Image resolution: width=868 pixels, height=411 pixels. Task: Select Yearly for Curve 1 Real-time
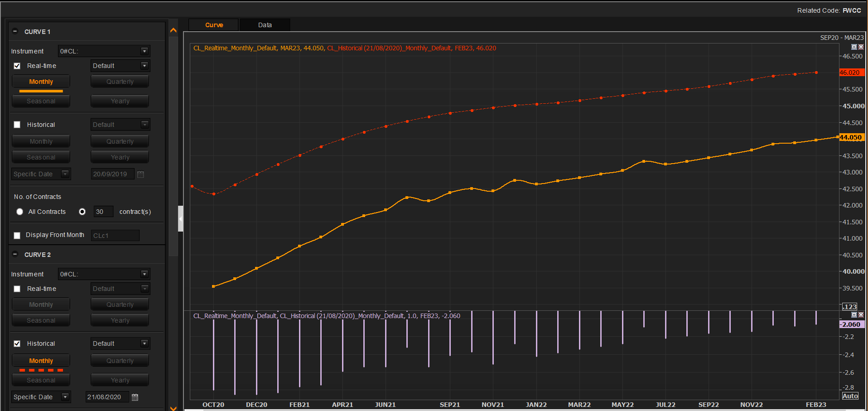(x=120, y=101)
